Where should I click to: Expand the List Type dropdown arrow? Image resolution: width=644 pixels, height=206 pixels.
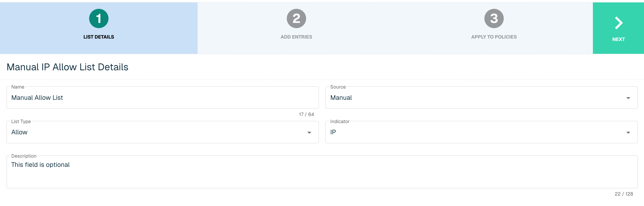coord(309,133)
